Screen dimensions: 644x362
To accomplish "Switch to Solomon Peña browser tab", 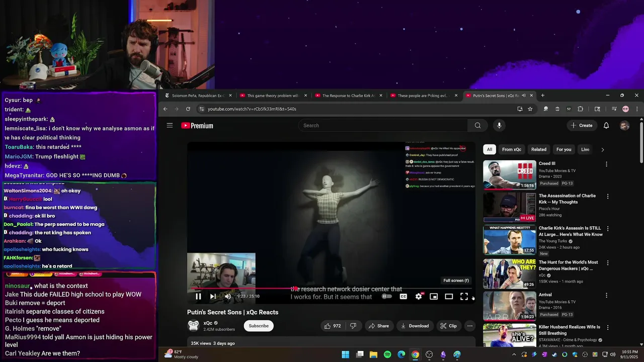I will [x=198, y=96].
